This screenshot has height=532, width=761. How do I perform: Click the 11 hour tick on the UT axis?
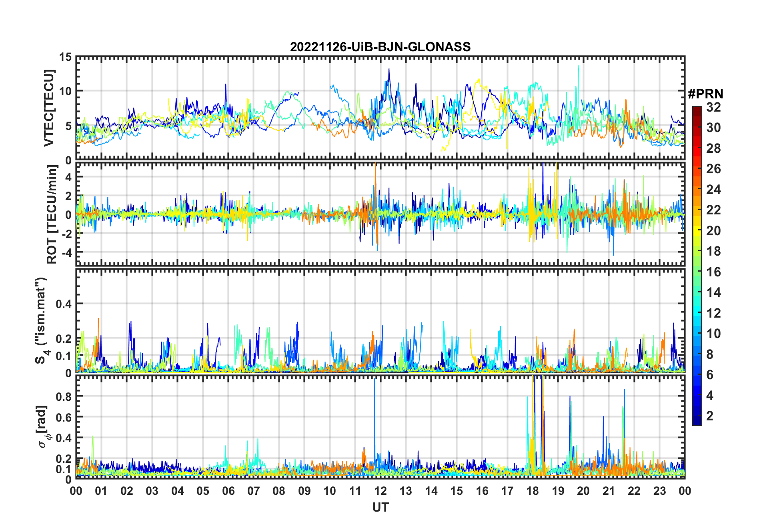(355, 491)
